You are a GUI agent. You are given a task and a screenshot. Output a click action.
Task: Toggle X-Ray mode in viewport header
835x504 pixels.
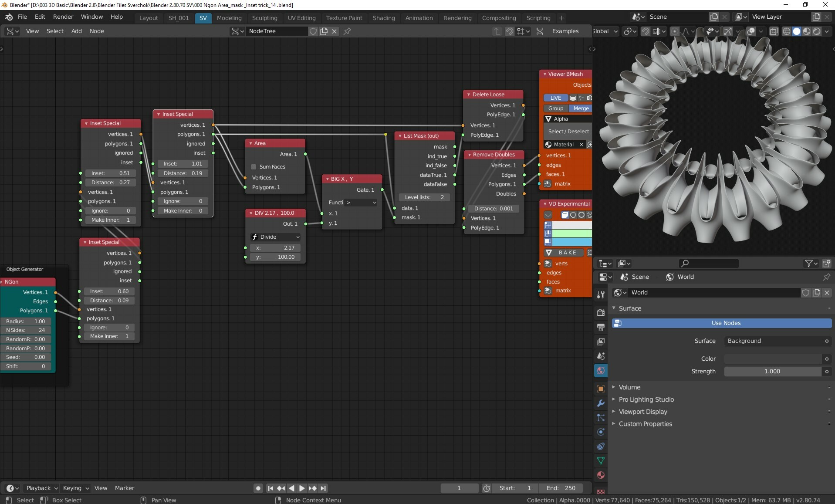774,31
